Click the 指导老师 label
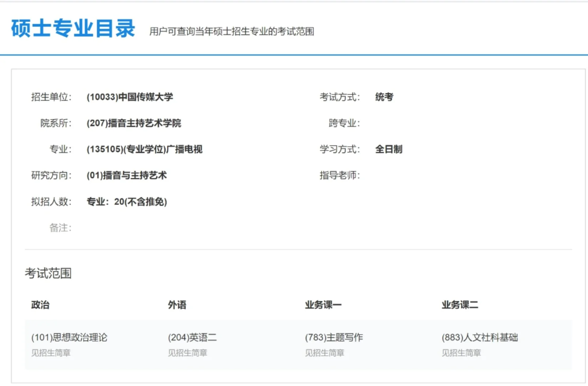 click(340, 175)
